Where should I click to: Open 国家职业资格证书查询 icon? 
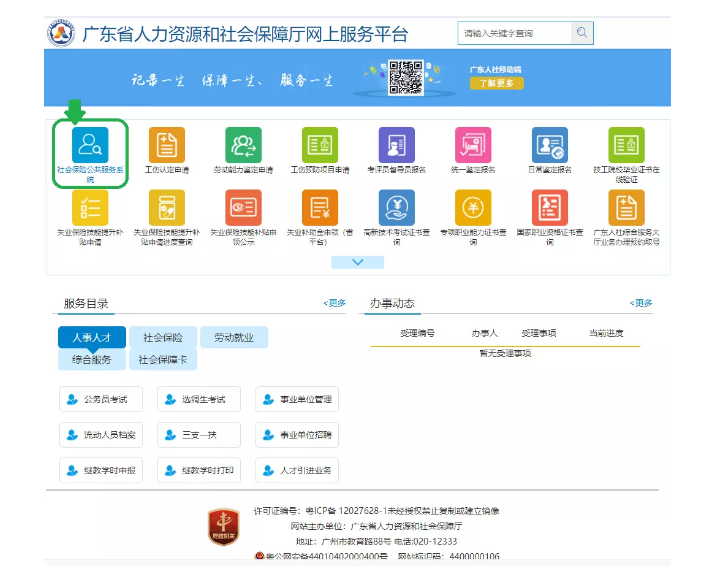550,207
